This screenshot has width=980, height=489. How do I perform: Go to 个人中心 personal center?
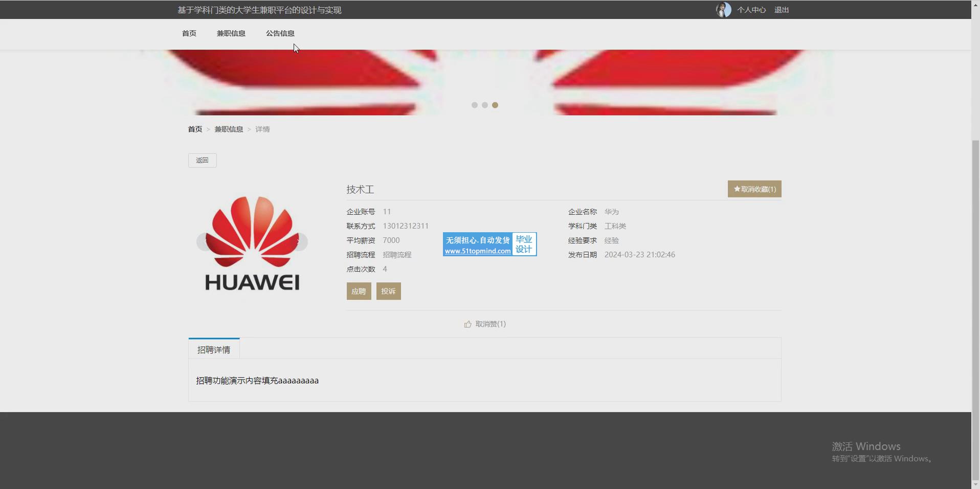click(751, 10)
